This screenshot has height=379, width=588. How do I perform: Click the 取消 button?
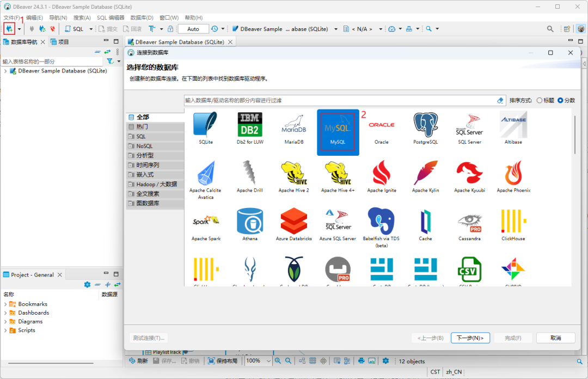556,338
